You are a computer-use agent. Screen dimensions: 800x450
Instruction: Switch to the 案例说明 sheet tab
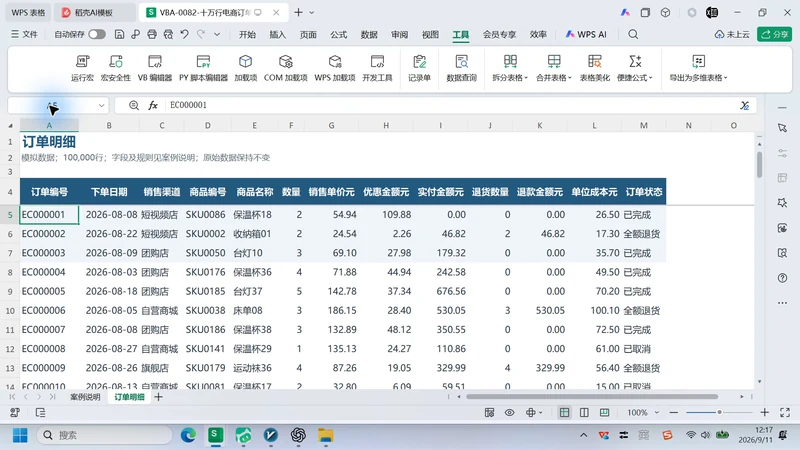(85, 397)
